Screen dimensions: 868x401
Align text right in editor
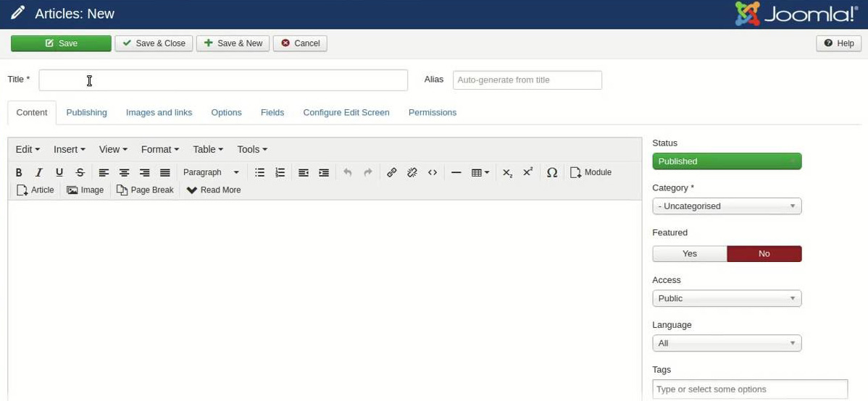click(x=144, y=172)
